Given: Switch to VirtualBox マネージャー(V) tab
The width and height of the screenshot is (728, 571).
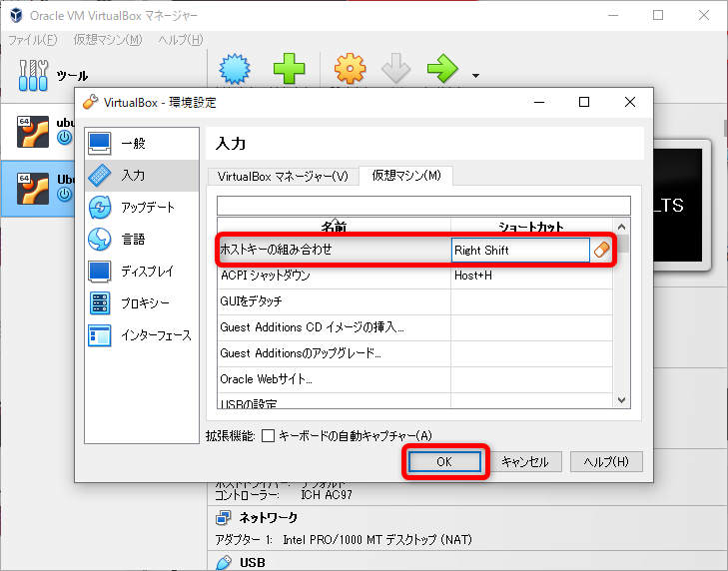Looking at the screenshot, I should click(x=283, y=177).
